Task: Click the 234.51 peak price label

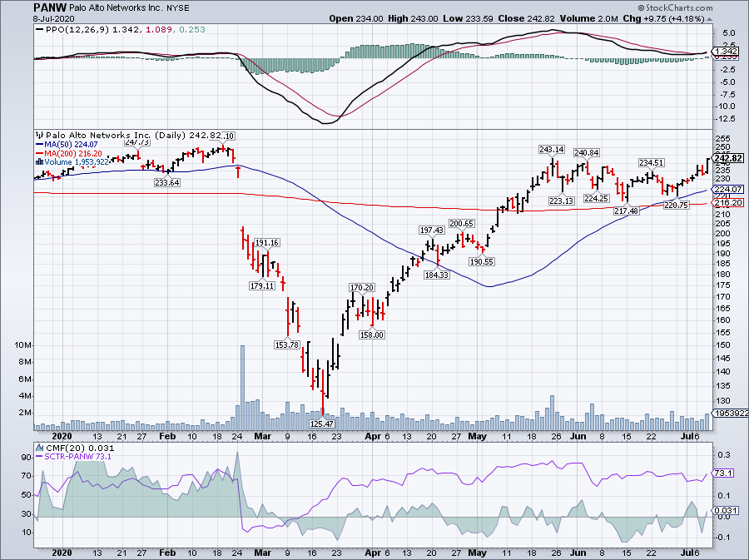Action: [652, 163]
